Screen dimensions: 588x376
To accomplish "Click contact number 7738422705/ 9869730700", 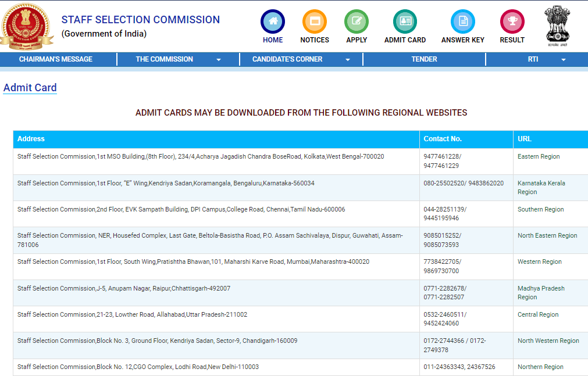I will click(442, 266).
